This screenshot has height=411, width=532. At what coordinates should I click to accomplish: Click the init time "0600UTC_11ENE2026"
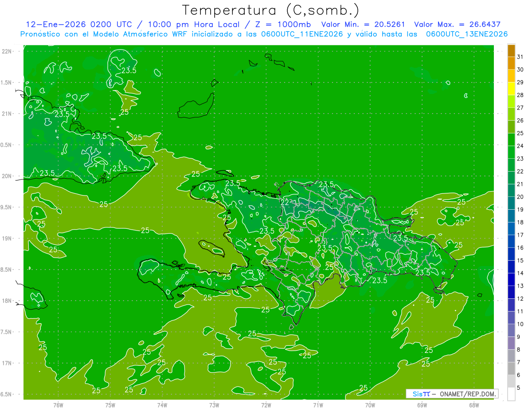303,34
